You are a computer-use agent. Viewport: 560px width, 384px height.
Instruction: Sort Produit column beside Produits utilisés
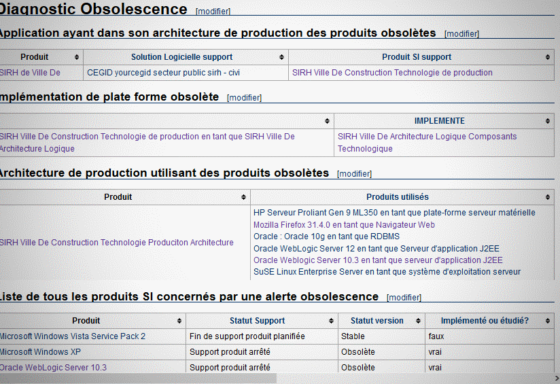tap(243, 197)
